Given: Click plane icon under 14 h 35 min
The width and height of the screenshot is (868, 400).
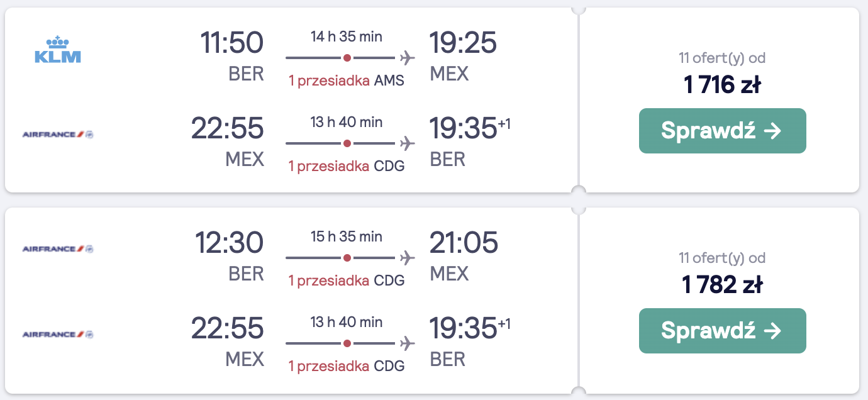Looking at the screenshot, I should (407, 58).
